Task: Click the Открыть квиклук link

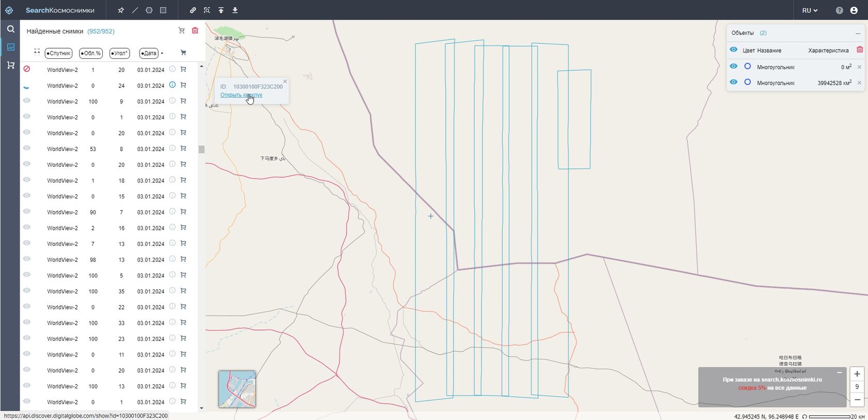Action: click(241, 95)
